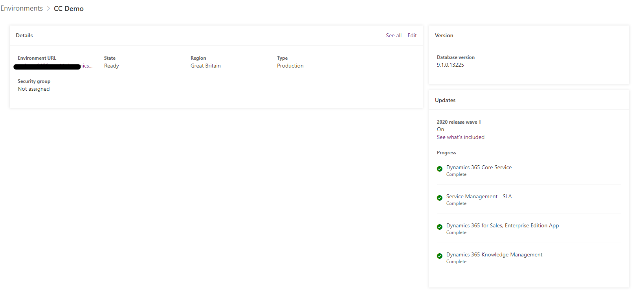The height and width of the screenshot is (300, 644).
Task: Click the Ready state value
Action: pyautogui.click(x=112, y=66)
